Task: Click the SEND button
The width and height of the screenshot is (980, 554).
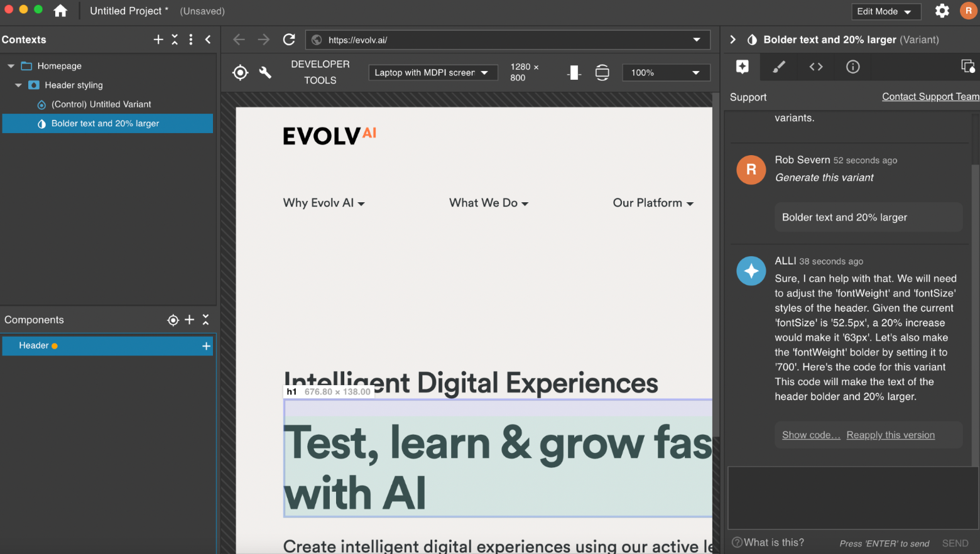Action: tap(955, 543)
